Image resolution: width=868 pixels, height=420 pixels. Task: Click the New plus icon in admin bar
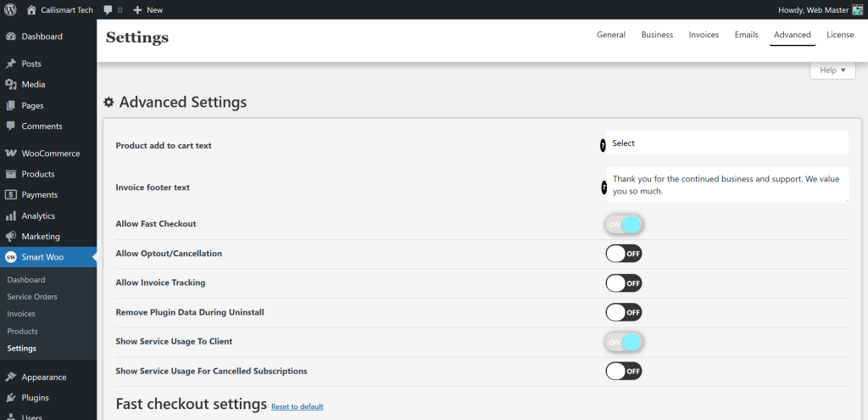tap(138, 10)
